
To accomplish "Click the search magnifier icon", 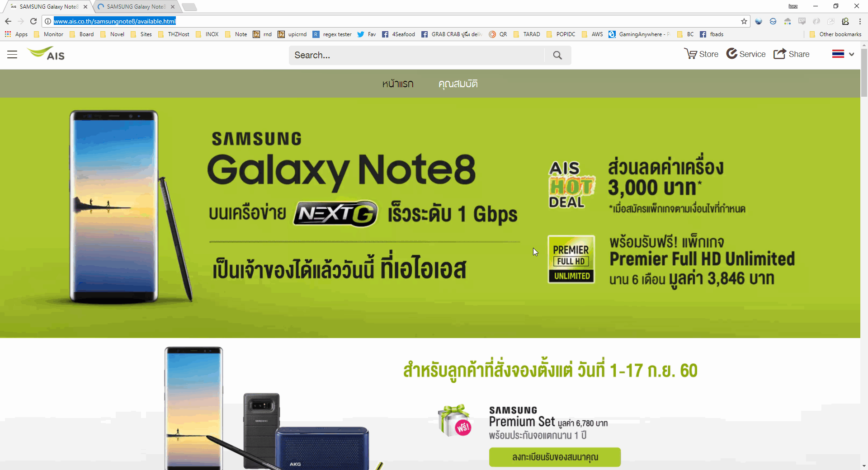I will coord(557,55).
